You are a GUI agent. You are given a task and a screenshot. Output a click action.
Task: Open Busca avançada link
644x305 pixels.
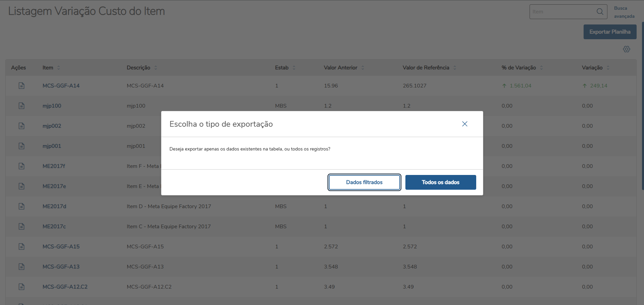624,12
